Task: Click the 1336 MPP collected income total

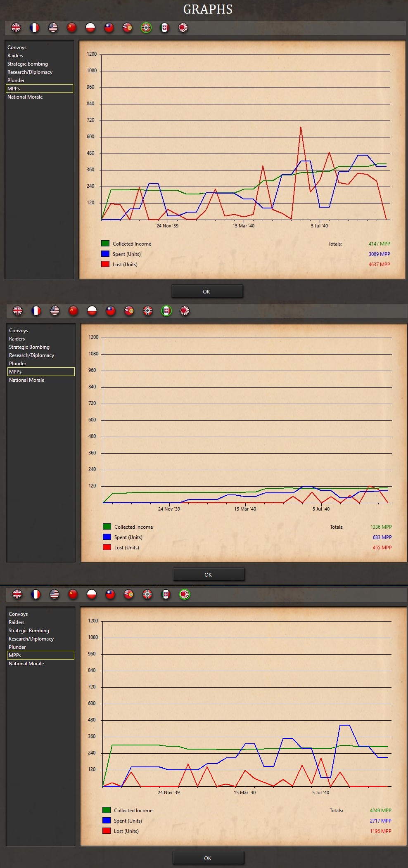Action: (x=381, y=527)
